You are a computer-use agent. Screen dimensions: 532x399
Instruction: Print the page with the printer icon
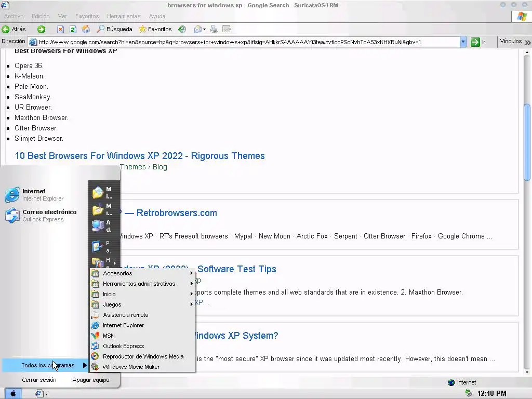214,29
